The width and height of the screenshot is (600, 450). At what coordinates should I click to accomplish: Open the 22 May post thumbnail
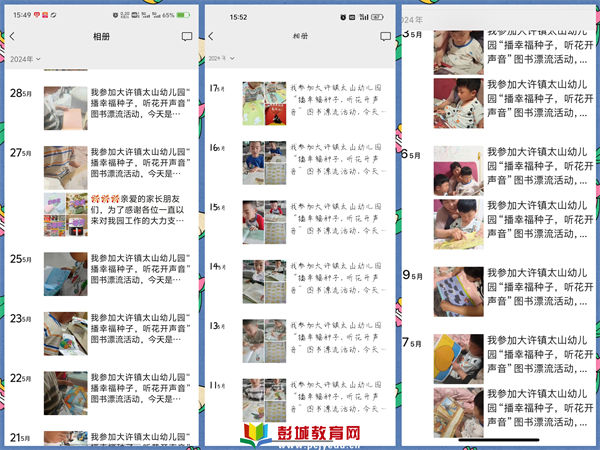[x=65, y=393]
